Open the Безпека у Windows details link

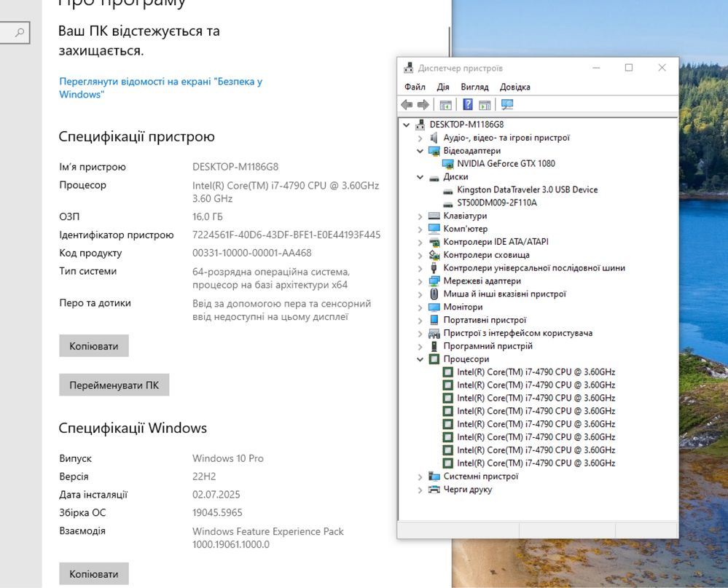tap(160, 87)
